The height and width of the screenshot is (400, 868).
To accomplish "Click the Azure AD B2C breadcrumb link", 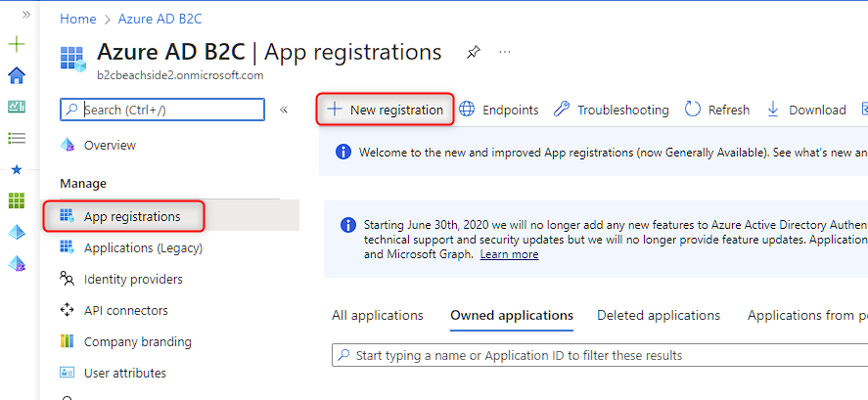I will (160, 19).
